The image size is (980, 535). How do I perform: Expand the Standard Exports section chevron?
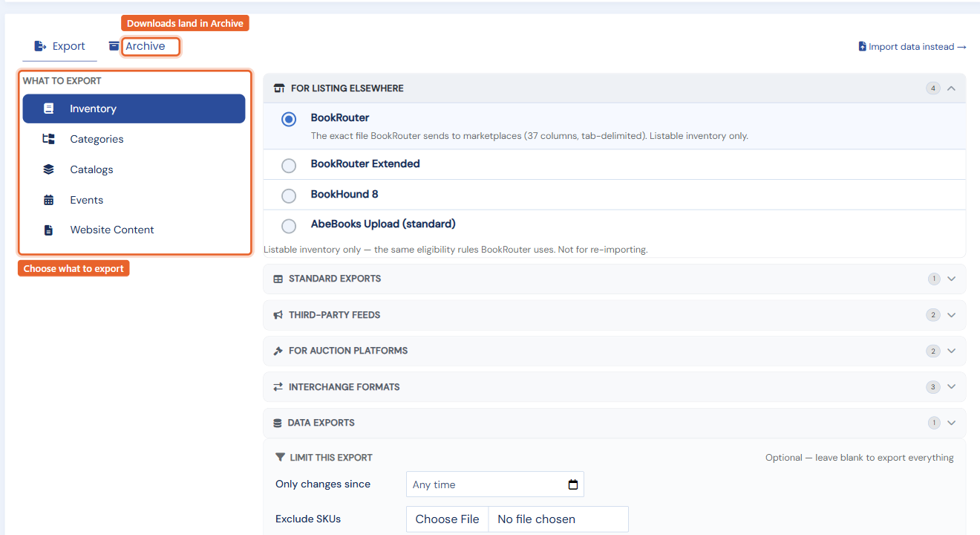pyautogui.click(x=951, y=279)
